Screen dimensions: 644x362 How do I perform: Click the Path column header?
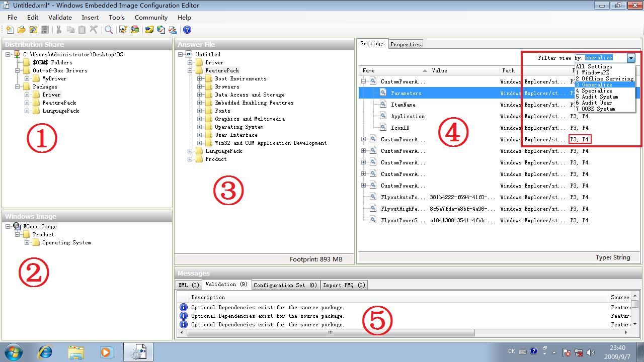(534, 70)
